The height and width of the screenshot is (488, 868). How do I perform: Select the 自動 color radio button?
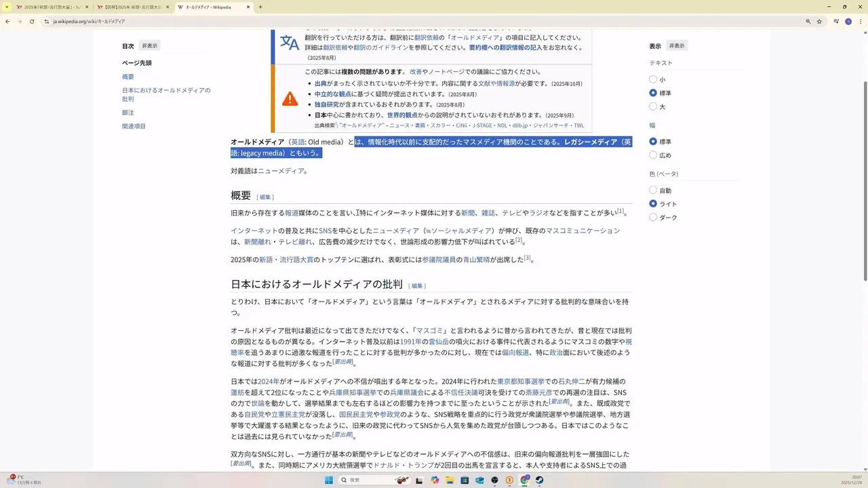(653, 190)
